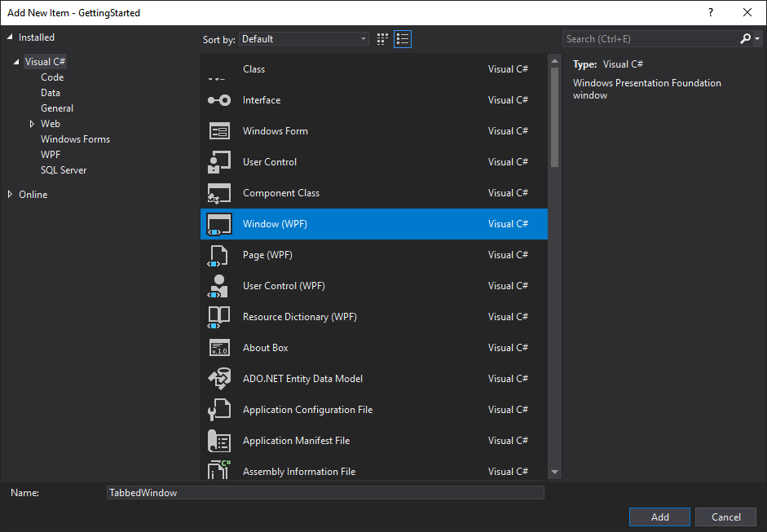Select ADO.NET Entity Data Model icon
This screenshot has height=532, width=767.
click(x=218, y=379)
